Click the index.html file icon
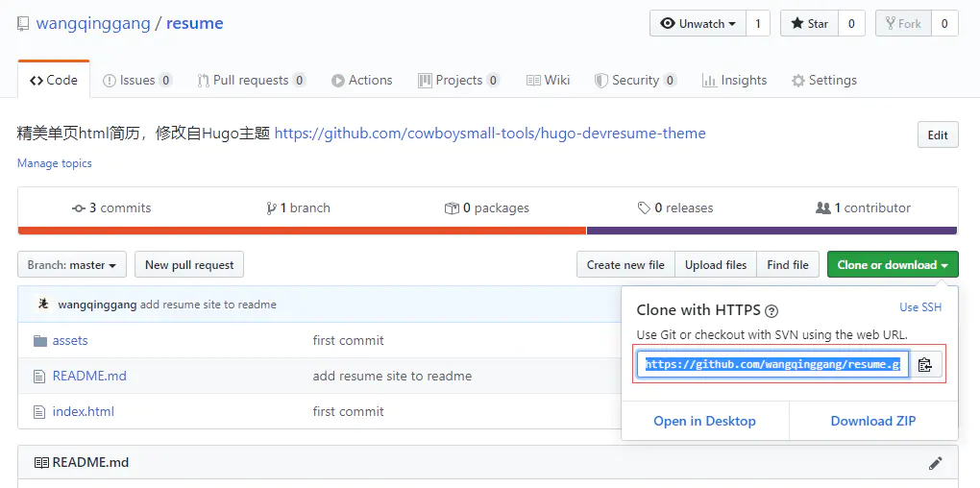Screen dimensions: 980x488 (x=39, y=412)
